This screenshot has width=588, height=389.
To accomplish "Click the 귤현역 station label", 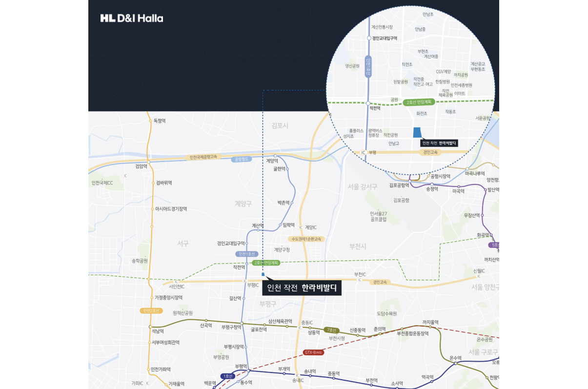I will 279,169.
